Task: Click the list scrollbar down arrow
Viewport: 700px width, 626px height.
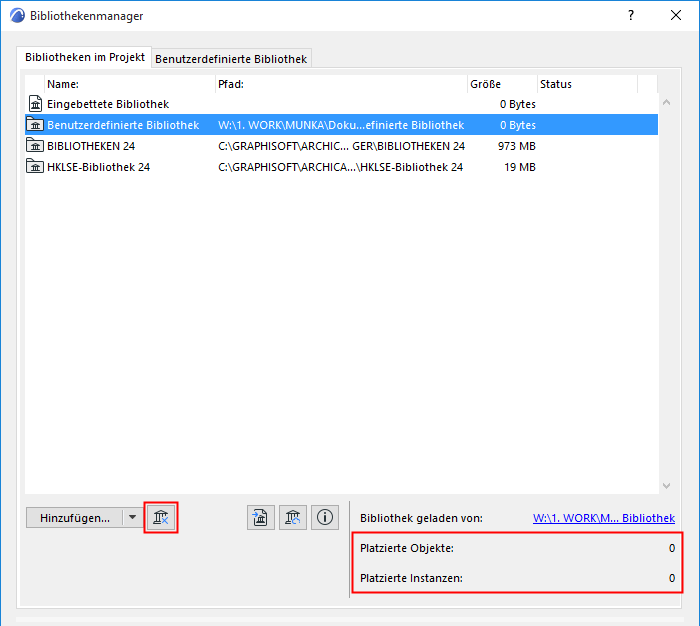Action: 667,486
